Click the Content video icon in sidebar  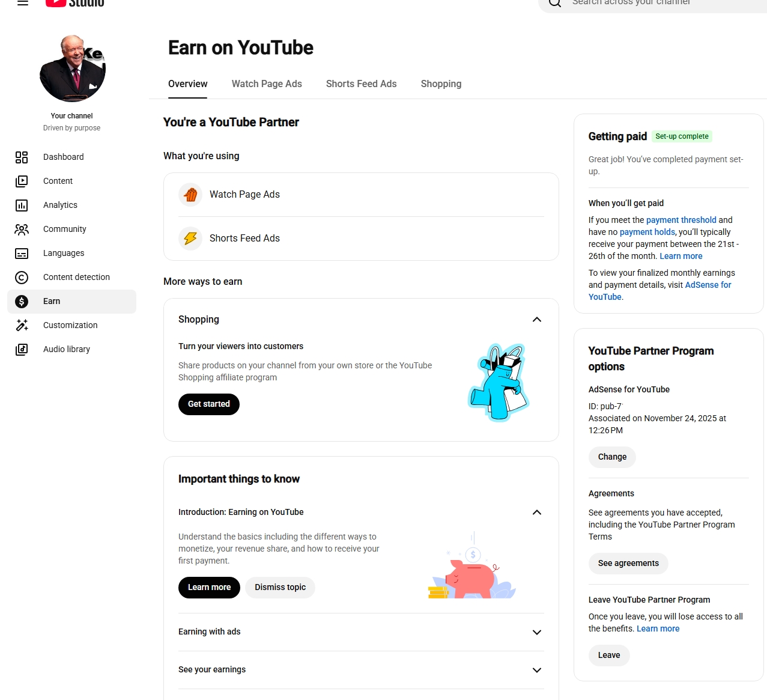(x=22, y=181)
